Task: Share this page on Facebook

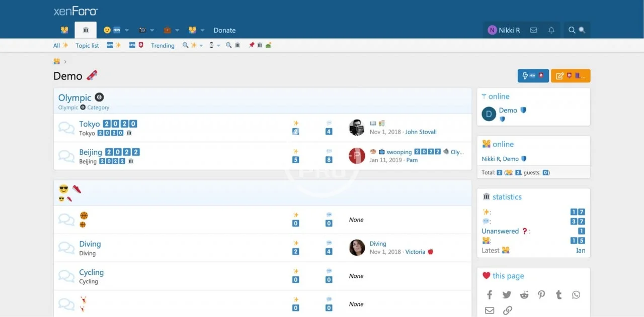Action: [x=490, y=295]
